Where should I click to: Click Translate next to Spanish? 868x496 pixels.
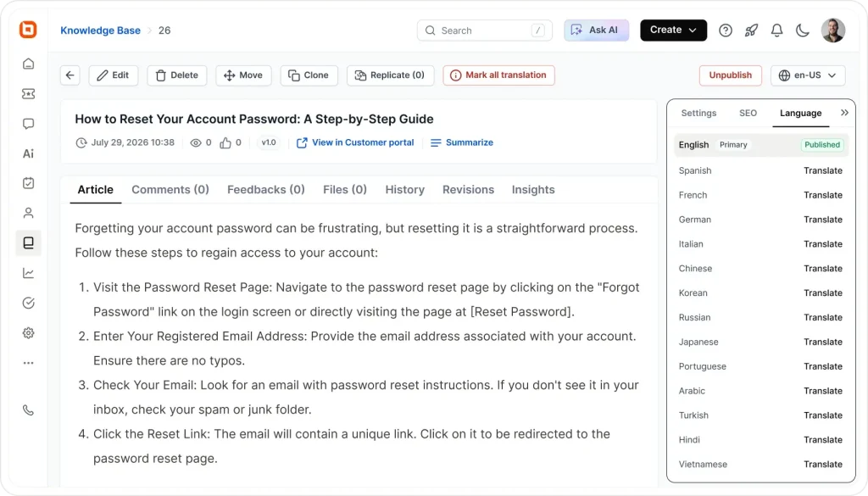tap(822, 170)
